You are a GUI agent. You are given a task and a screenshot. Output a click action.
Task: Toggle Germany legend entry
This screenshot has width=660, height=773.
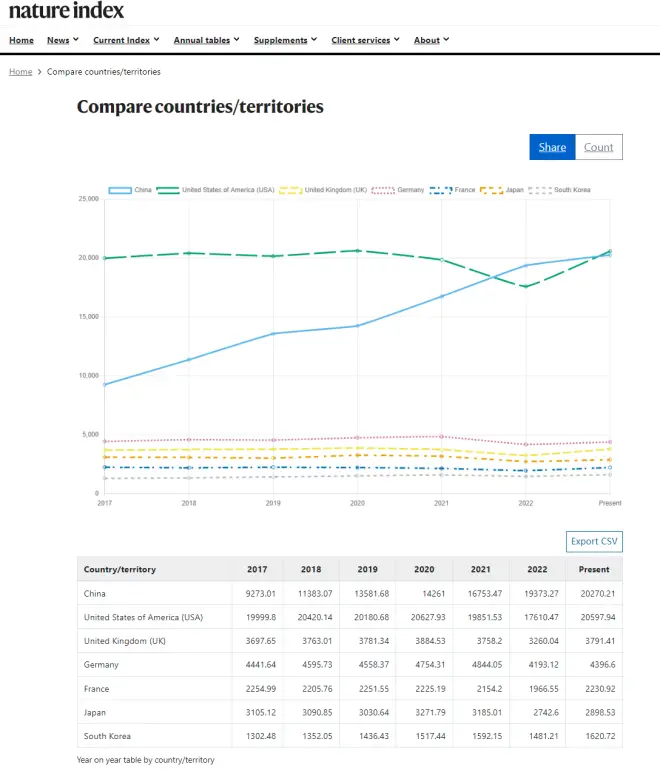[x=383, y=190]
